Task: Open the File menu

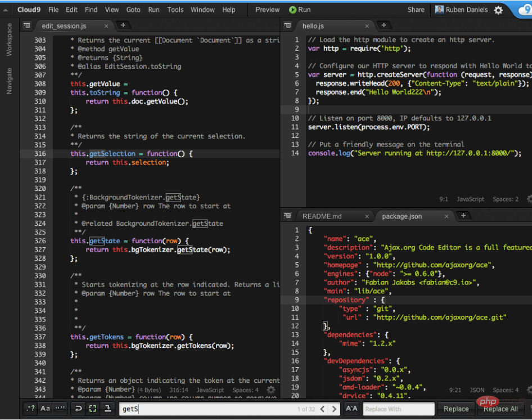Action: tap(53, 10)
